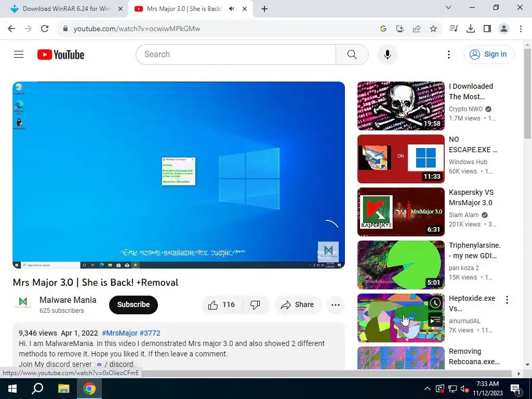Open I Downloaded The Most thumbnail

tap(401, 106)
